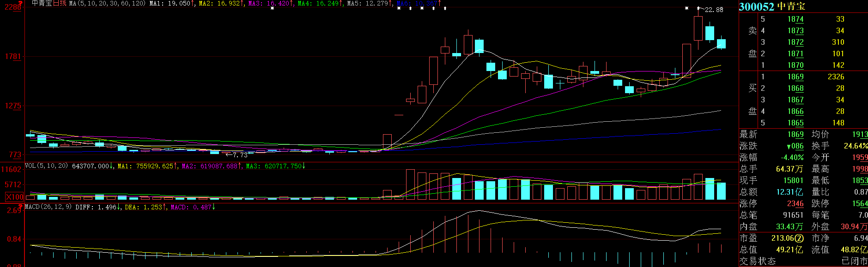Pick sell level 5 price 1874

click(795, 19)
